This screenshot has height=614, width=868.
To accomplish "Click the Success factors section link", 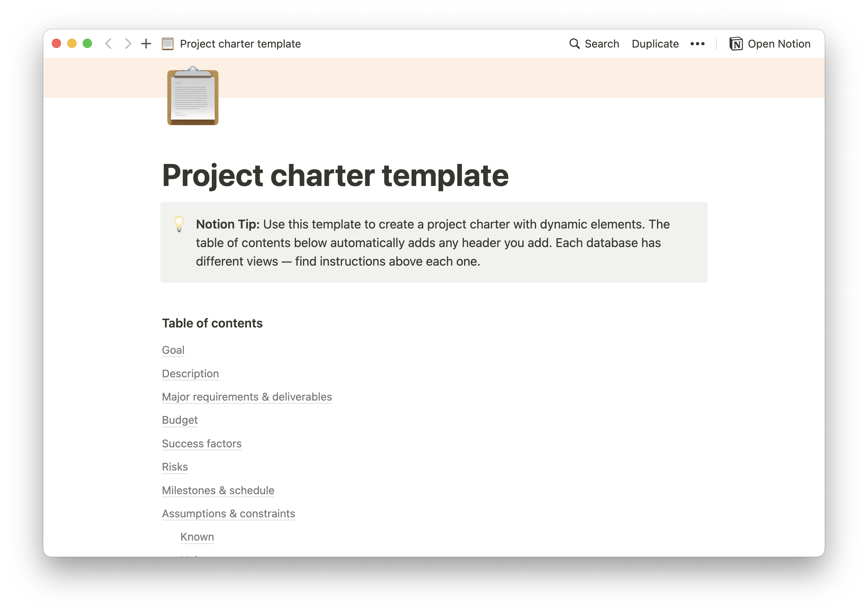I will coord(201,443).
